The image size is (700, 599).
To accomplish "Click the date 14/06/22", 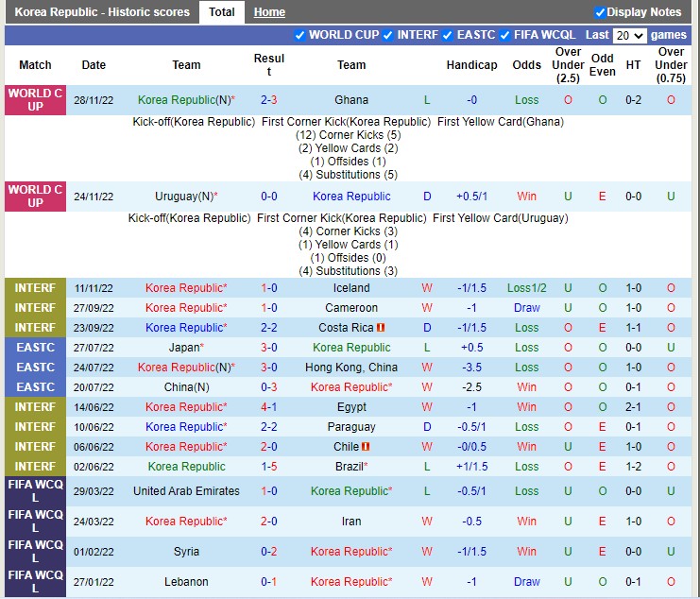I will [x=94, y=407].
